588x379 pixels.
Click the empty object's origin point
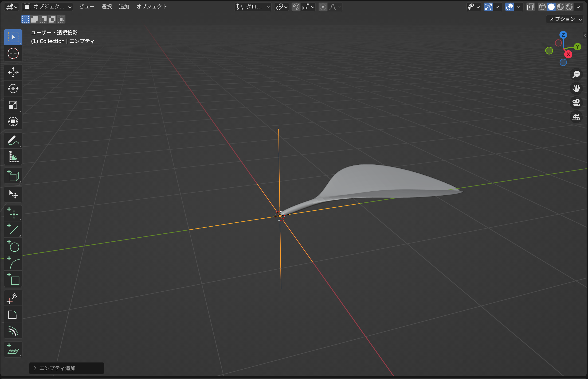(x=280, y=216)
